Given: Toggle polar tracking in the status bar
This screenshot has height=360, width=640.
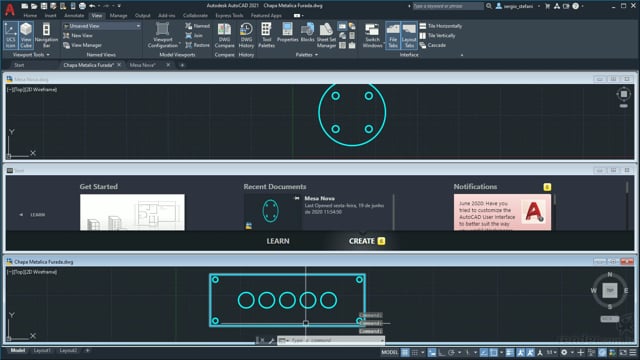Looking at the screenshot, I should click(451, 352).
